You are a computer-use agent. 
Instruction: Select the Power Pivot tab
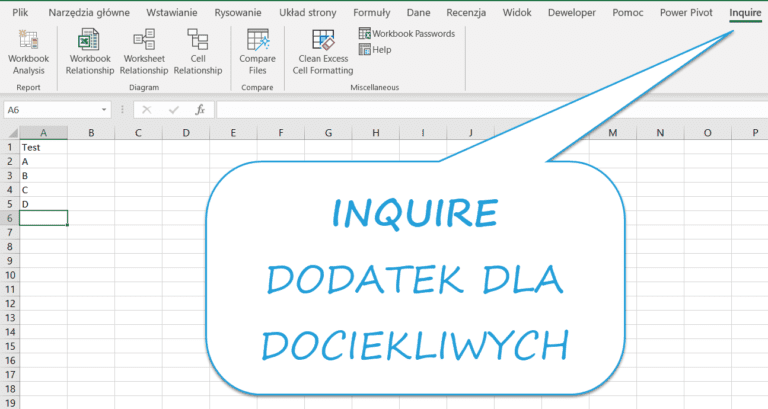coord(687,12)
